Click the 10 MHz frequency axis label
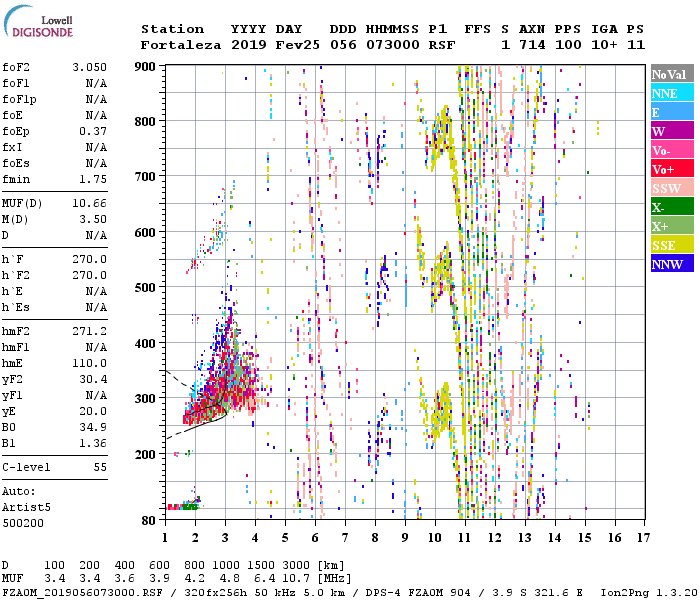The width and height of the screenshot is (700, 600). pyautogui.click(x=435, y=538)
